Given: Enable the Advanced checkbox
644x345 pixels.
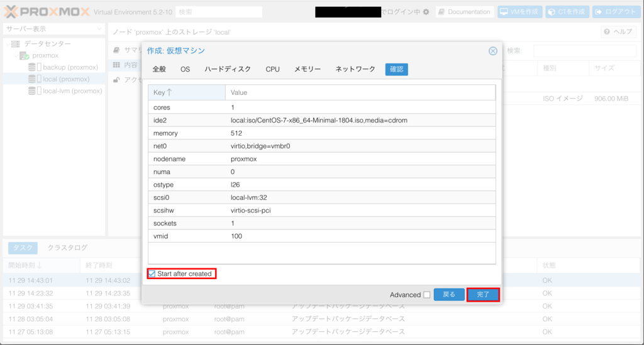Looking at the screenshot, I should coord(427,295).
